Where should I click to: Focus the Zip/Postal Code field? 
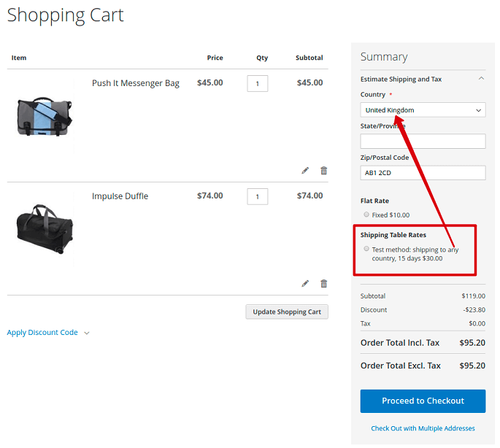click(423, 172)
